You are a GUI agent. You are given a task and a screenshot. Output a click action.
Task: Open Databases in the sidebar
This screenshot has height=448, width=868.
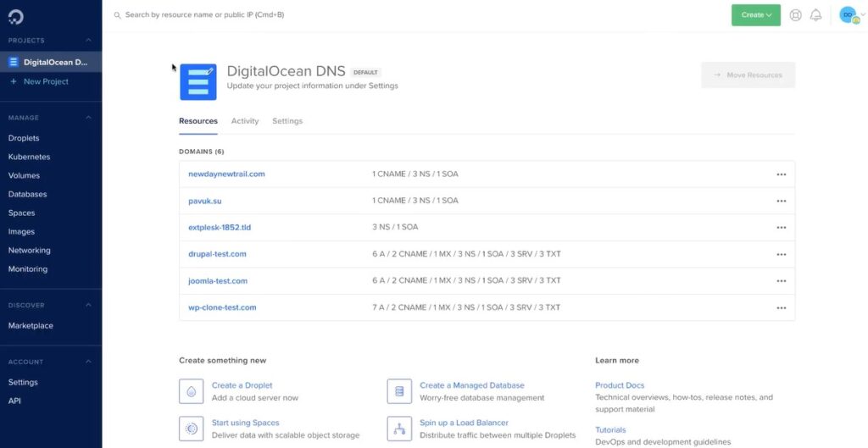pyautogui.click(x=28, y=194)
